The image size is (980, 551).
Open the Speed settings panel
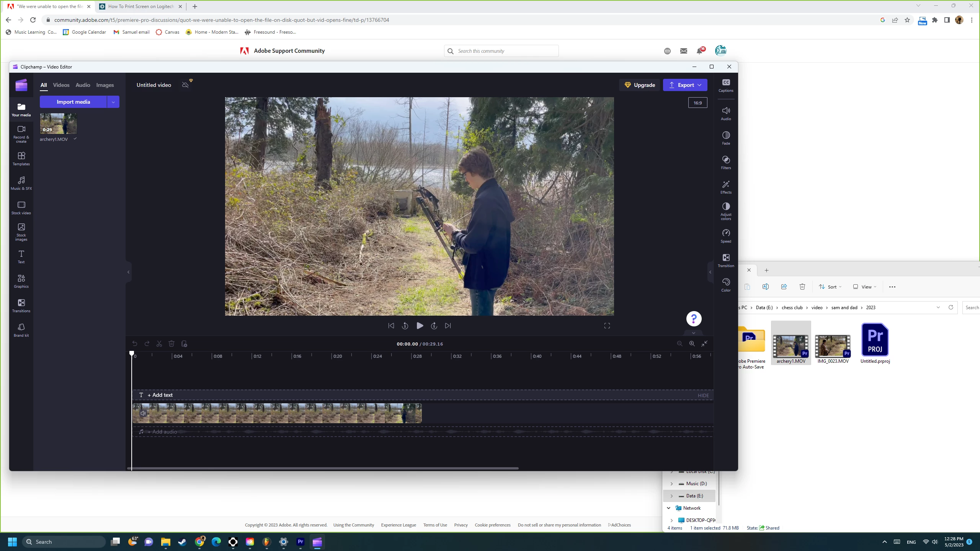(726, 236)
